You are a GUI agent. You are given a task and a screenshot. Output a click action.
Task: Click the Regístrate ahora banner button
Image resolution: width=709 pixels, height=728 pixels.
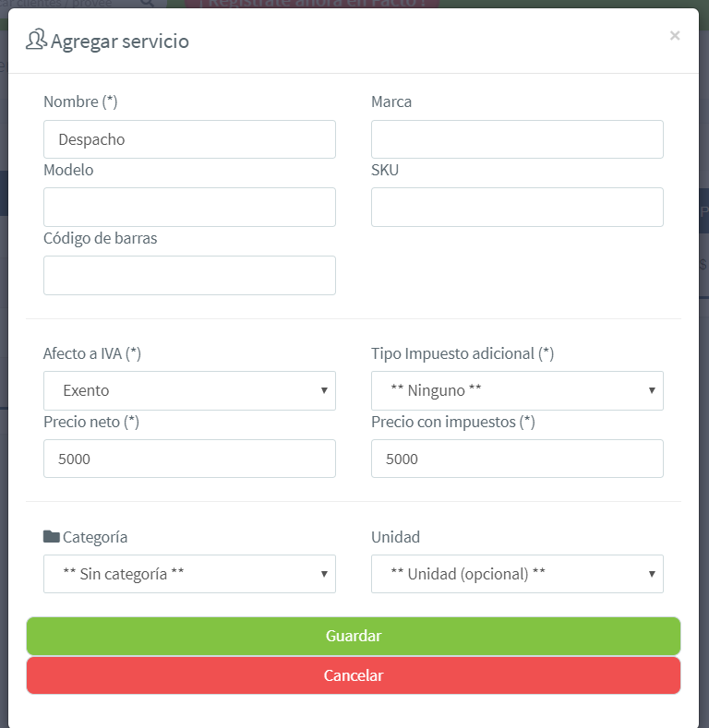(318, 3)
